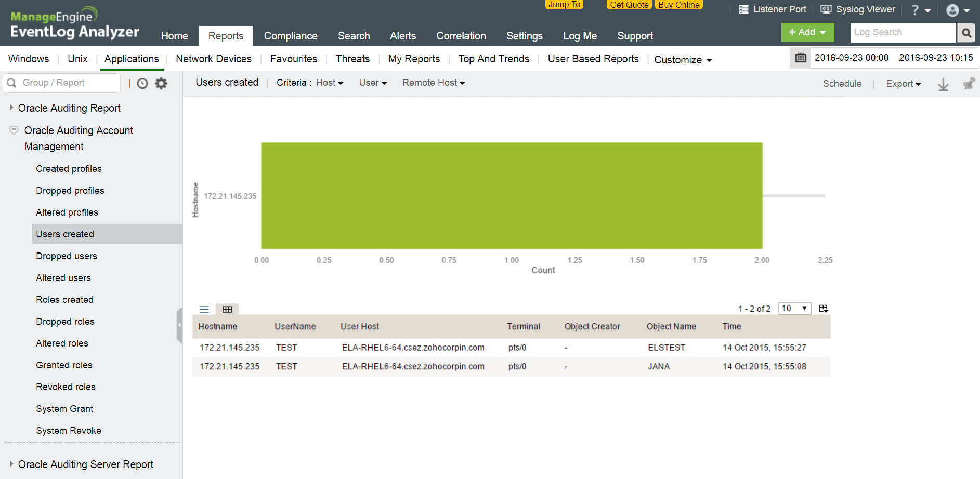Screen dimensions: 980x479
Task: Switch to grid table view of results
Action: tap(227, 309)
